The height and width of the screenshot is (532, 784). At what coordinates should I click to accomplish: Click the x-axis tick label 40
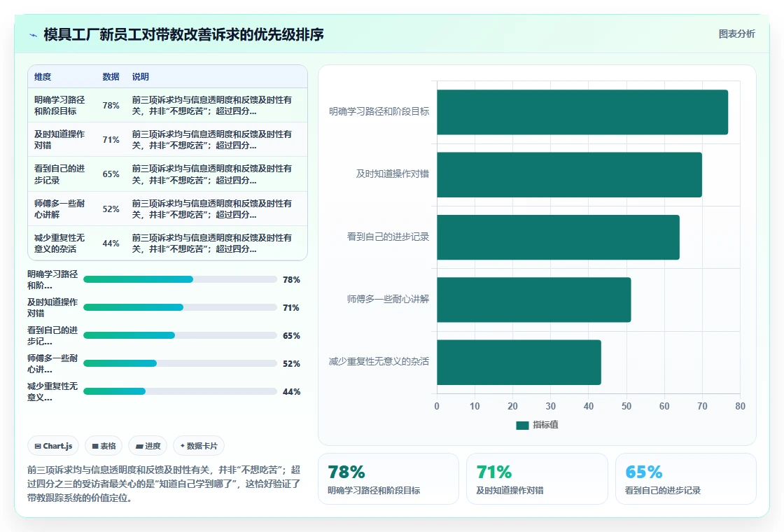589,407
